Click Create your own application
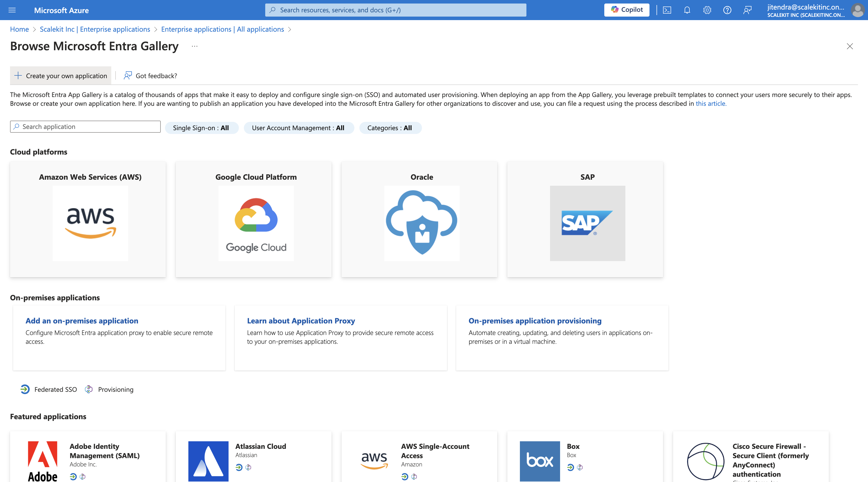The height and width of the screenshot is (482, 868). tap(61, 76)
